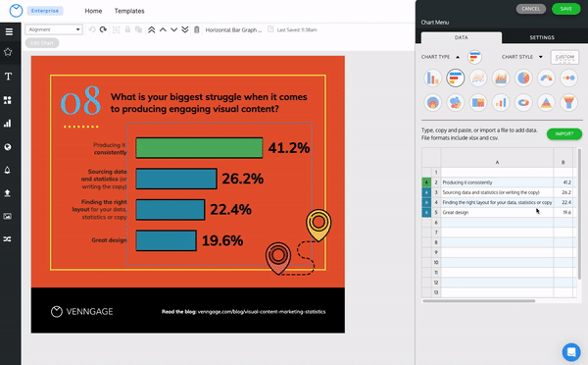Open the Text tool in left sidebar

click(8, 77)
